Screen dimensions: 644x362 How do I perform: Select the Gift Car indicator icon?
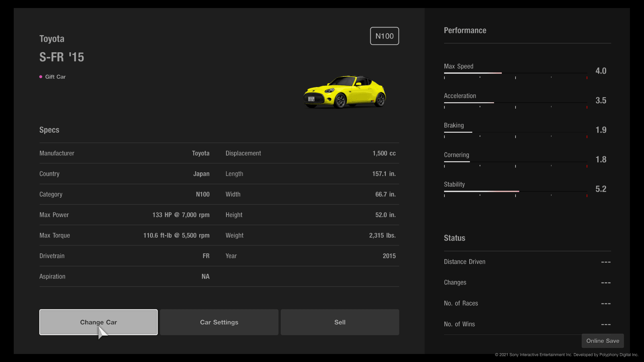[x=41, y=76]
